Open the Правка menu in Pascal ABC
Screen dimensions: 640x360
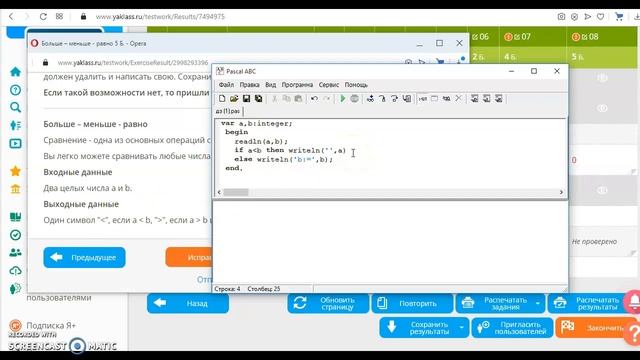coord(249,85)
